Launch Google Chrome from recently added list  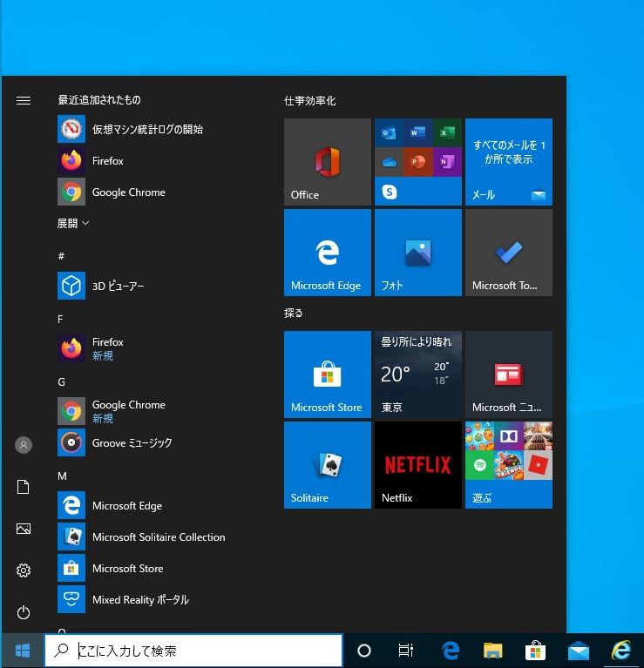point(147,192)
